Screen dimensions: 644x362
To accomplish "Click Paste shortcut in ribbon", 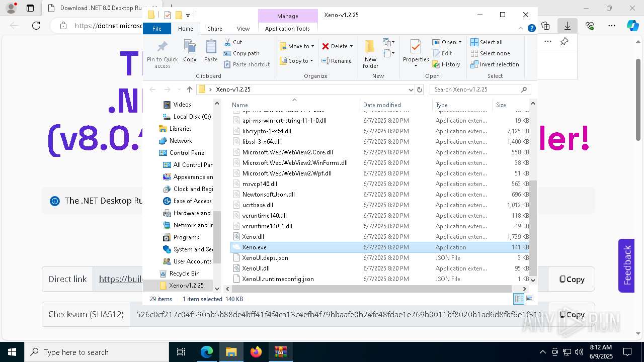I will click(247, 64).
